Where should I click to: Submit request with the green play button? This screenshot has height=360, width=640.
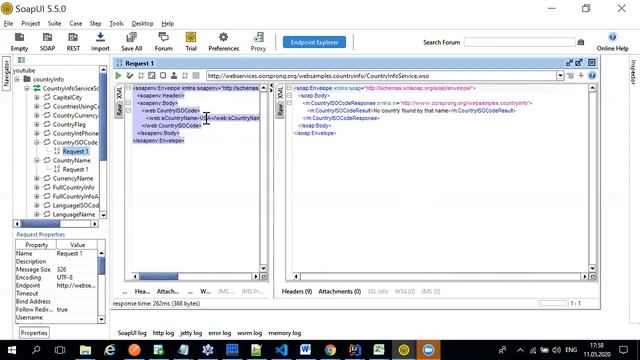coord(118,76)
